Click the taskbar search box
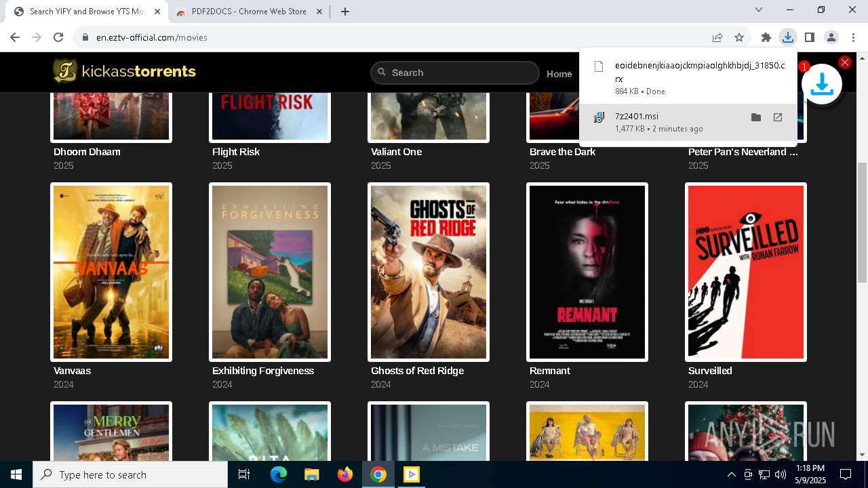 (x=130, y=474)
